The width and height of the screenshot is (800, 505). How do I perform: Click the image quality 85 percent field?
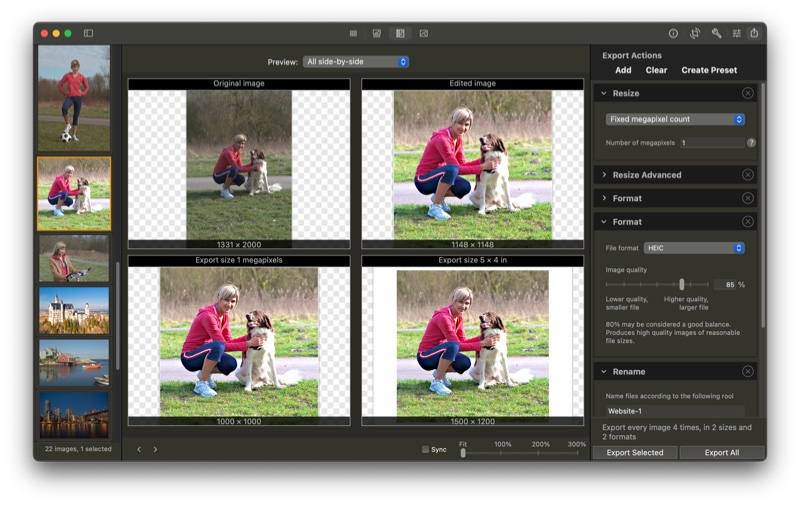click(x=725, y=285)
